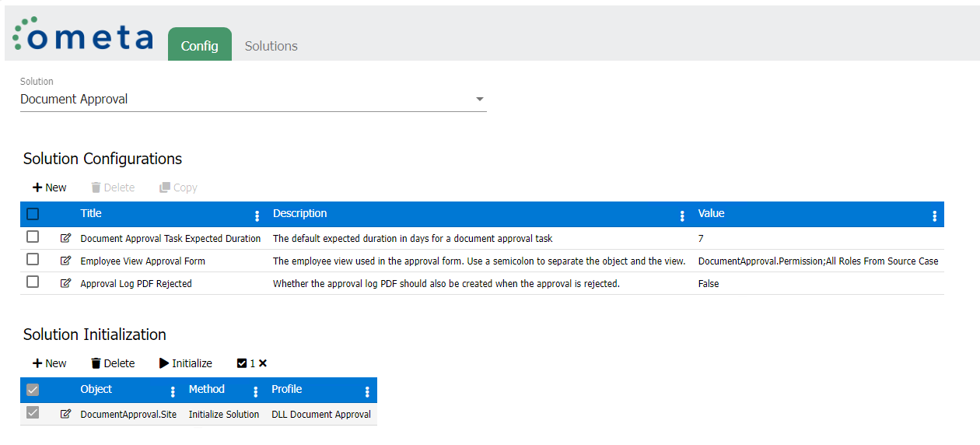Switch to the Config tab
The width and height of the screenshot is (980, 445).
tap(200, 45)
